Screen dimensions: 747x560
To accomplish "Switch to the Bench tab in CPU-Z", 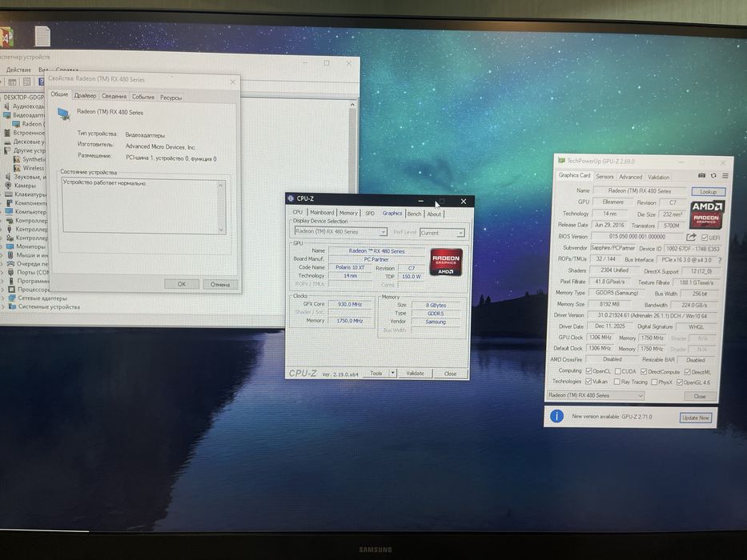I will click(x=414, y=214).
